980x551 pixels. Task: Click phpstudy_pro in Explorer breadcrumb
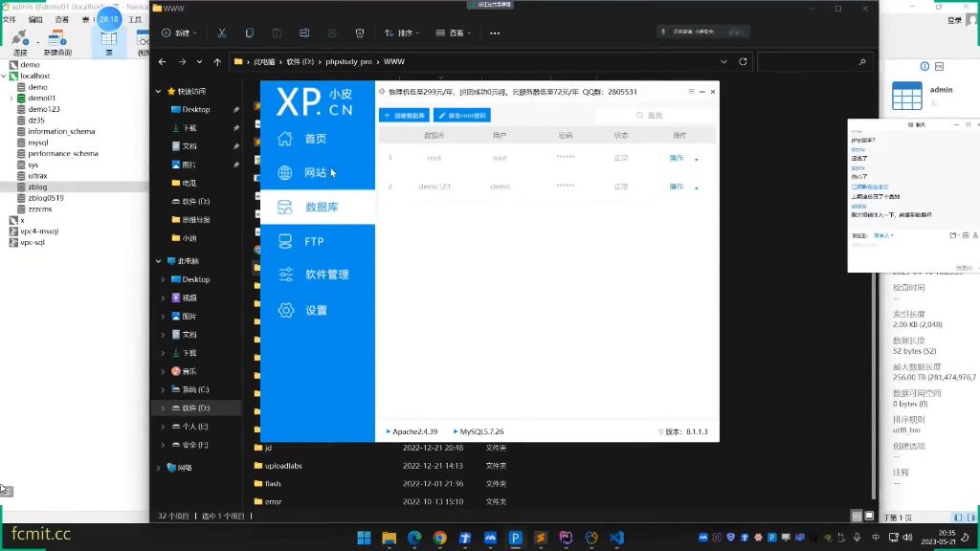348,62
